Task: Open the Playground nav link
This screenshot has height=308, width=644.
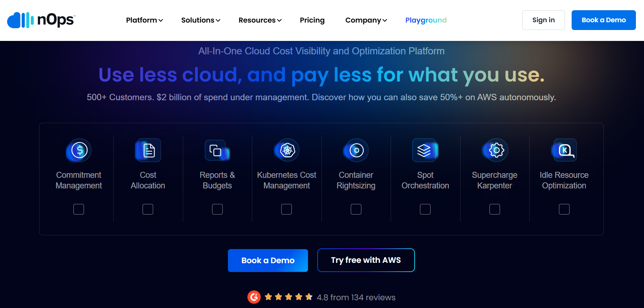Action: (426, 20)
